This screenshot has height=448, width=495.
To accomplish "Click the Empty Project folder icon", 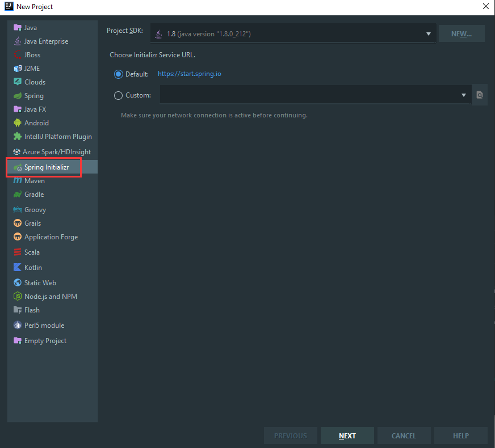I will click(x=18, y=340).
